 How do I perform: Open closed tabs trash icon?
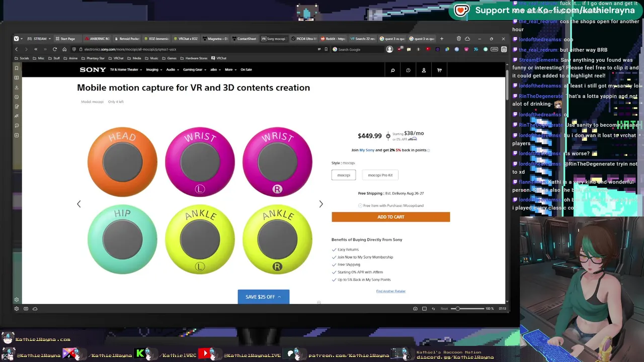(x=458, y=39)
